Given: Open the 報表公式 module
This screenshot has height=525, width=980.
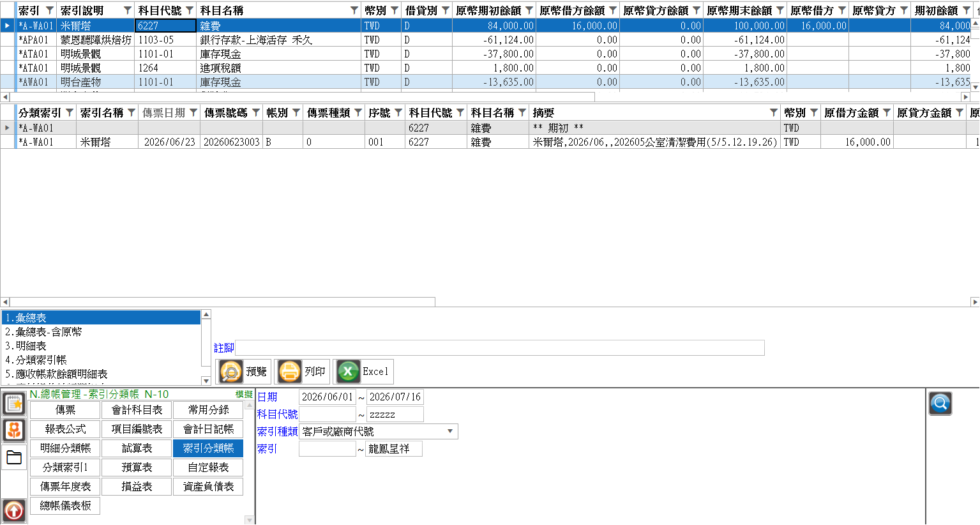Looking at the screenshot, I should pos(65,429).
